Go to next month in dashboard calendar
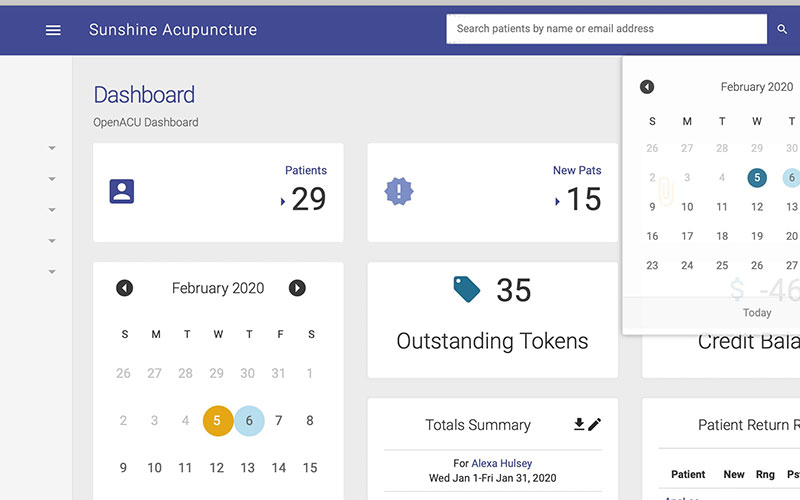The image size is (800, 500). click(x=297, y=288)
